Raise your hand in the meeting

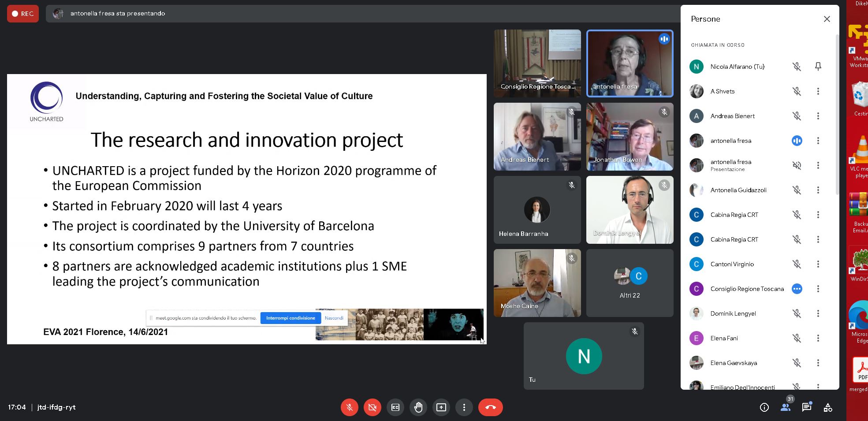click(x=418, y=407)
